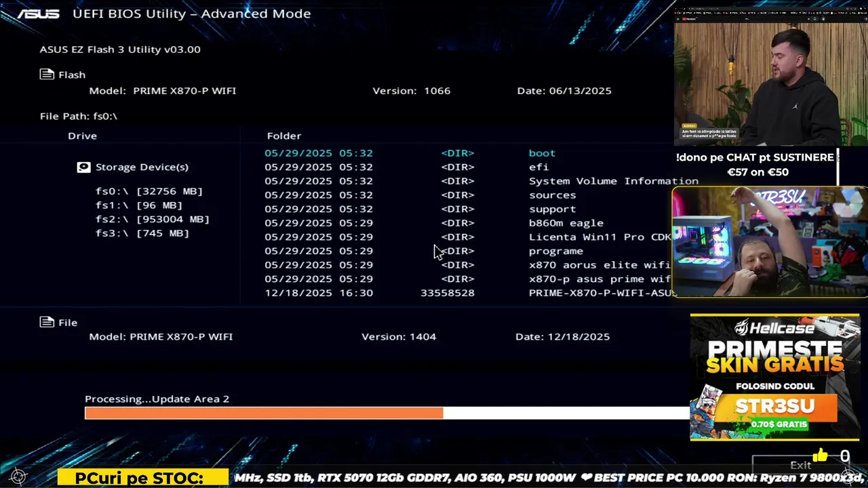Click the 12/18/2025 16:30 file date
Image resolution: width=868 pixels, height=488 pixels.
point(319,293)
